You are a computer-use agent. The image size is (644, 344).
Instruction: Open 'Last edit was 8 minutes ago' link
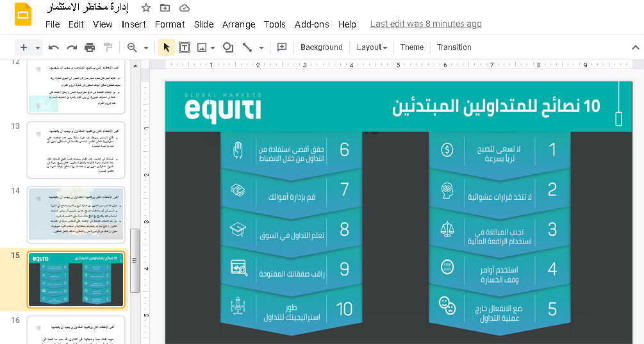tap(426, 24)
